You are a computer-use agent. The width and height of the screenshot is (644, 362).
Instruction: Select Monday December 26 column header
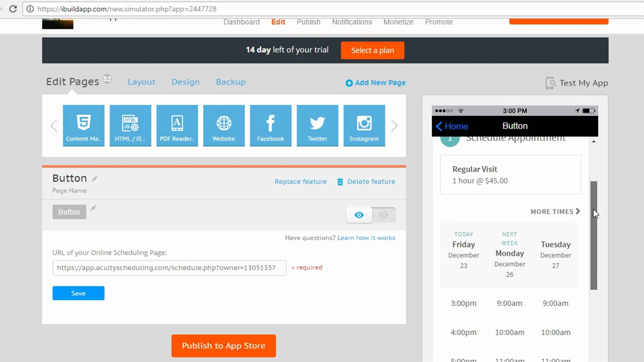[x=509, y=254]
